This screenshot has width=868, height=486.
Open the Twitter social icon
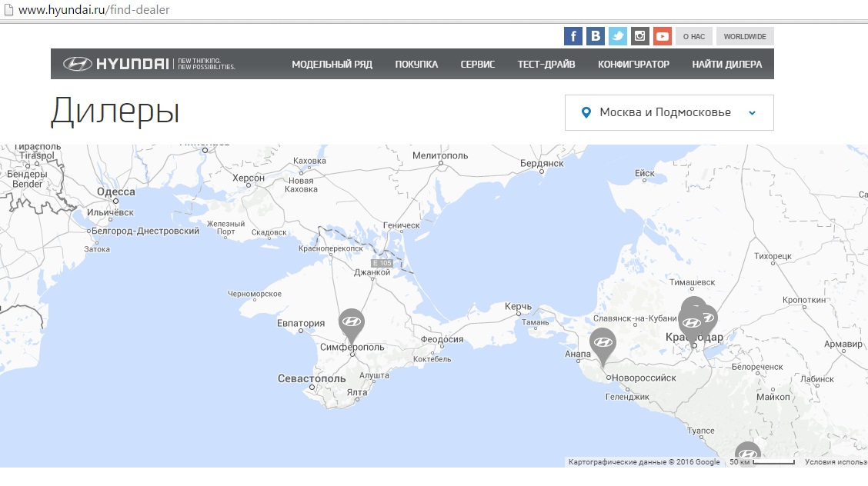coord(617,36)
